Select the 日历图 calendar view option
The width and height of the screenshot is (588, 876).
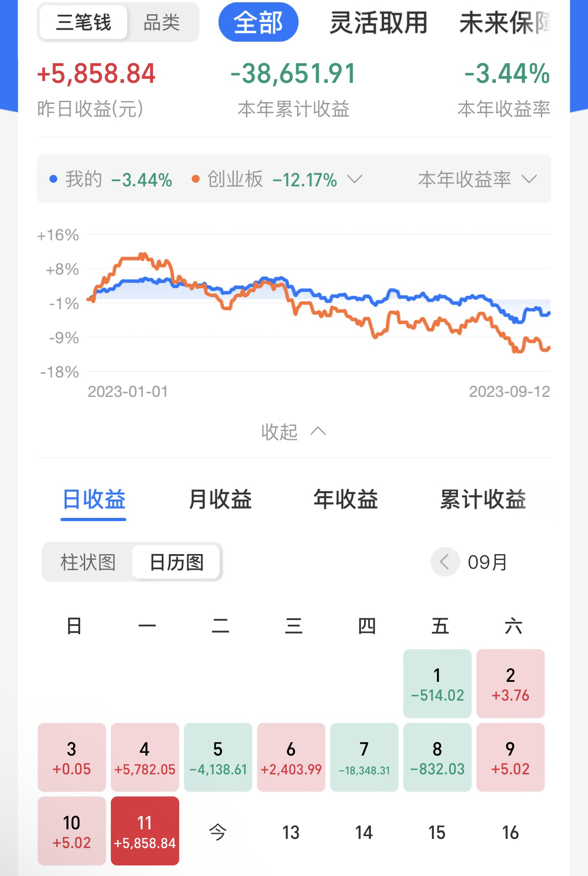tap(176, 562)
